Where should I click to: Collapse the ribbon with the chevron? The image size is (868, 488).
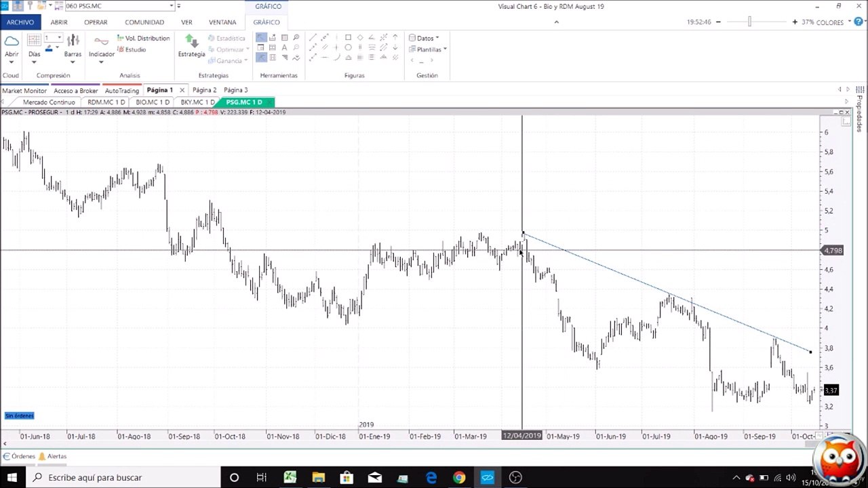(556, 22)
